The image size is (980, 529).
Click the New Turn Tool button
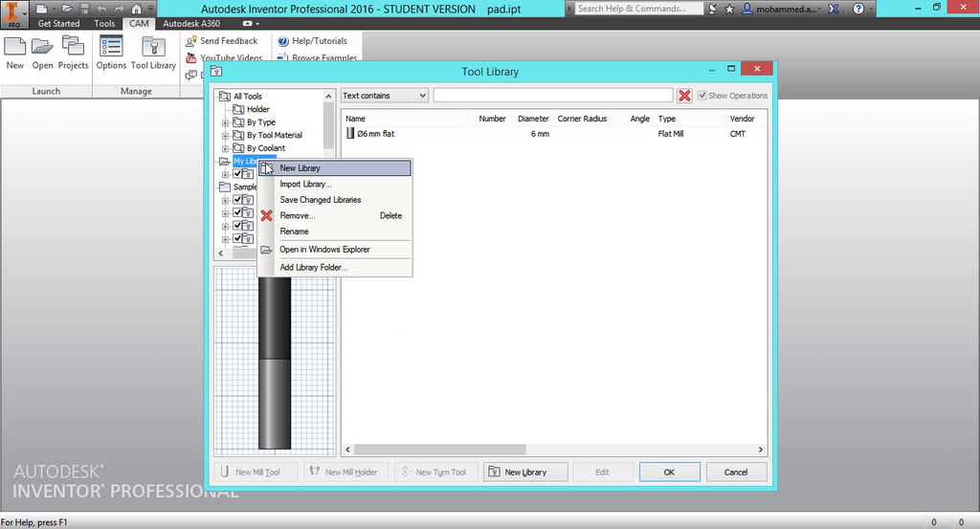[x=436, y=473]
